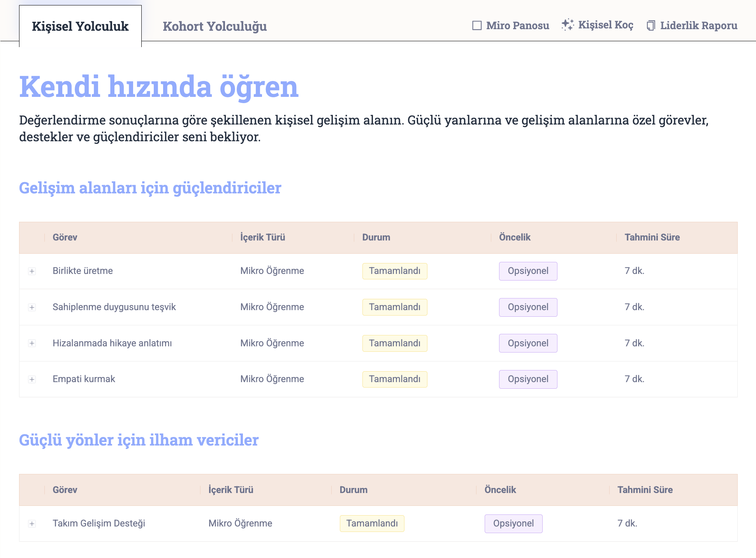Open the Liderlik Raporu link

pyautogui.click(x=698, y=26)
